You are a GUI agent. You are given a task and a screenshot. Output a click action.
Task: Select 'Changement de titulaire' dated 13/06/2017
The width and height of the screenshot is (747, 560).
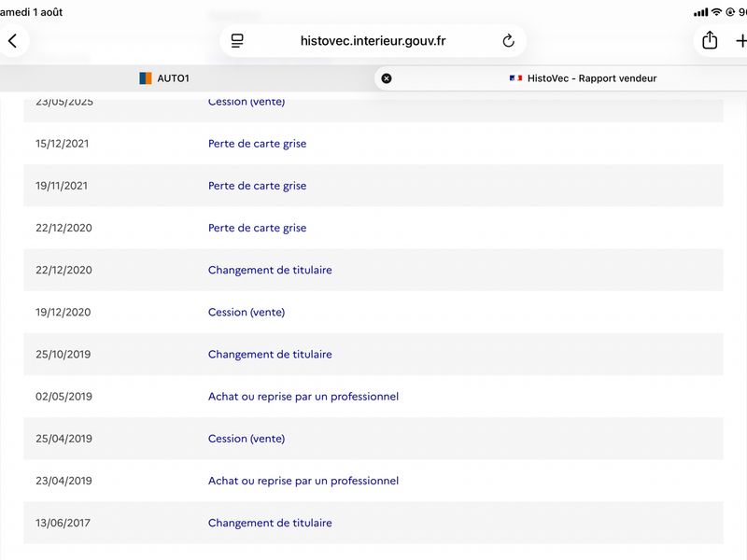[270, 523]
